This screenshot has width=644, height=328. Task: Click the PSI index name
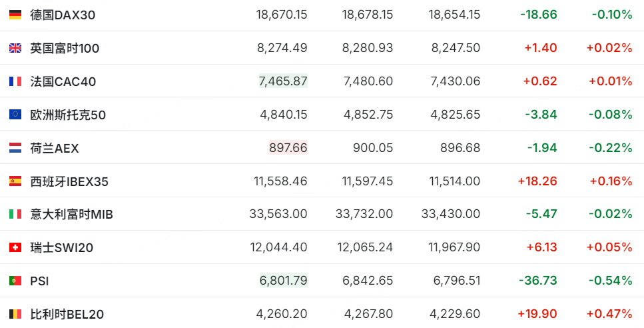pos(39,281)
